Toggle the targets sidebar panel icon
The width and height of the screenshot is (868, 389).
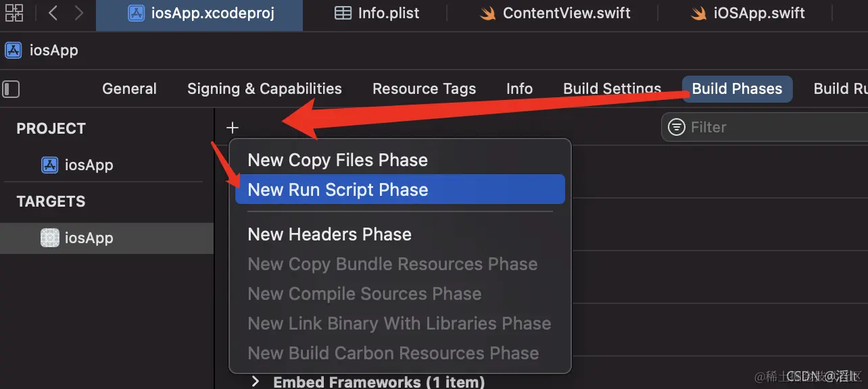pos(11,89)
